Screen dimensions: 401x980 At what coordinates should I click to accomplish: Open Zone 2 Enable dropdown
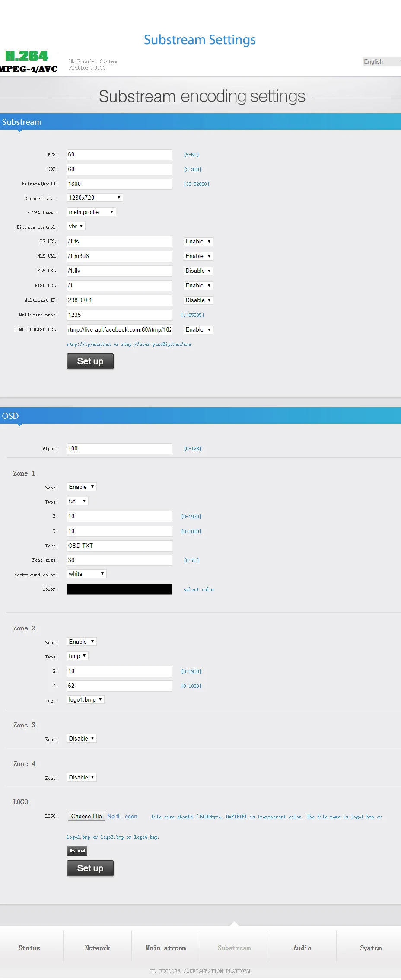[82, 642]
